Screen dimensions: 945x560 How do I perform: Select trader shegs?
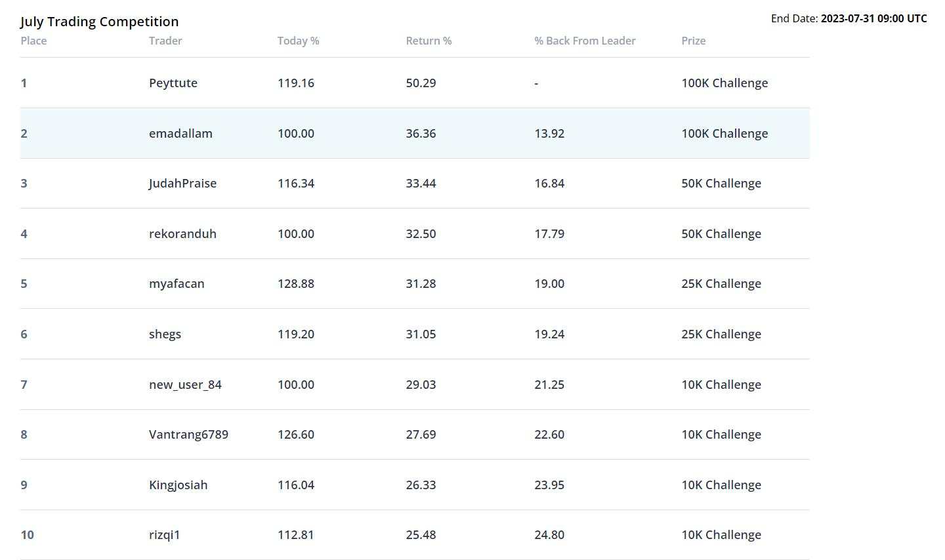165,334
